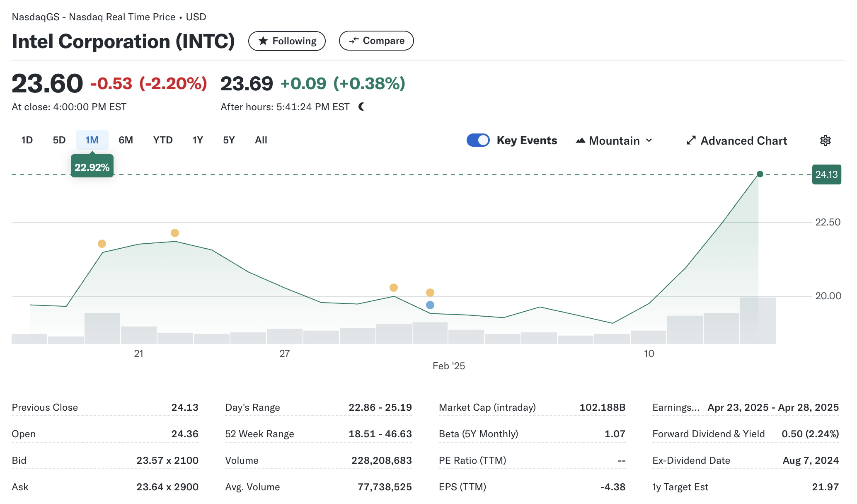This screenshot has width=857, height=504.
Task: Show the All time range
Action: pyautogui.click(x=261, y=140)
